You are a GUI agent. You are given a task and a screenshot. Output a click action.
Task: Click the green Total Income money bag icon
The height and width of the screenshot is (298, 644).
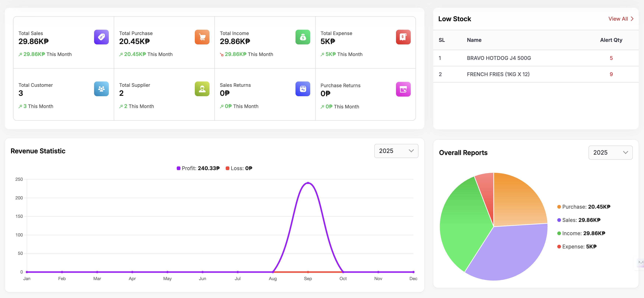point(302,37)
